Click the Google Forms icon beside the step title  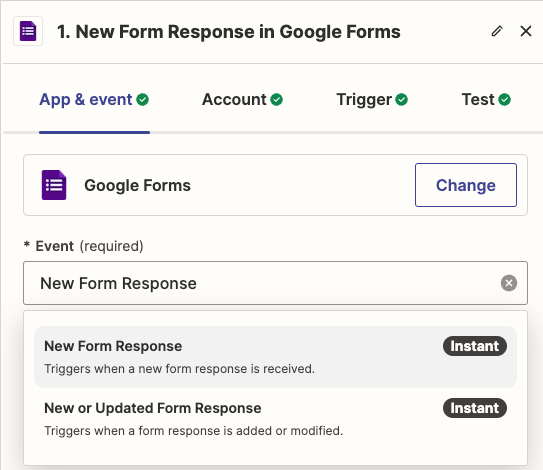pyautogui.click(x=28, y=31)
